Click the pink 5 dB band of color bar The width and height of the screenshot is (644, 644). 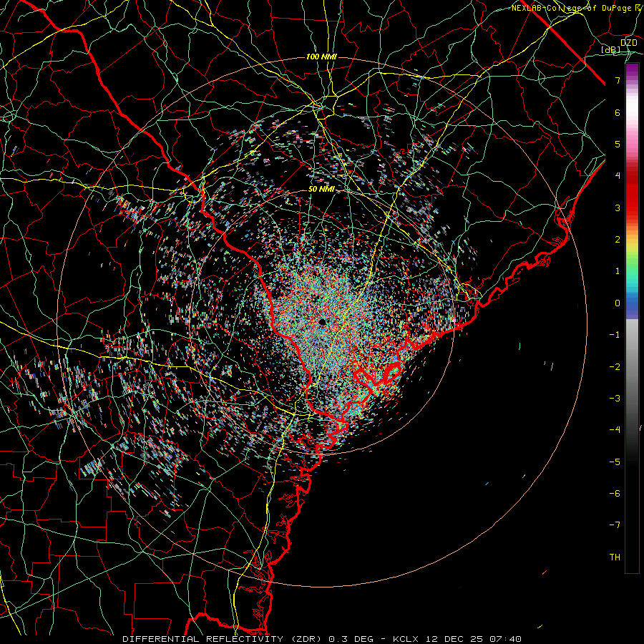[632, 144]
